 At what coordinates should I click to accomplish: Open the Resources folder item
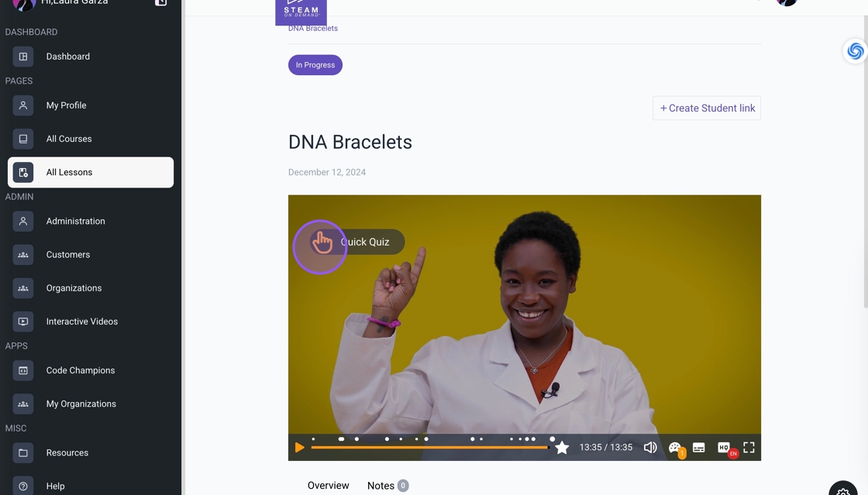(x=90, y=452)
